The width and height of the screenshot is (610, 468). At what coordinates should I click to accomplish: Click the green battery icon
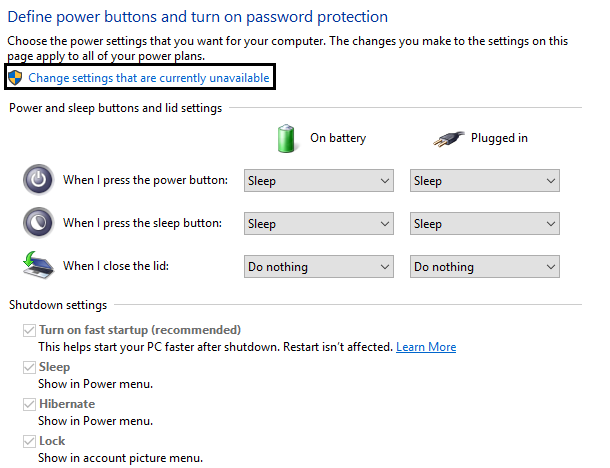click(288, 138)
